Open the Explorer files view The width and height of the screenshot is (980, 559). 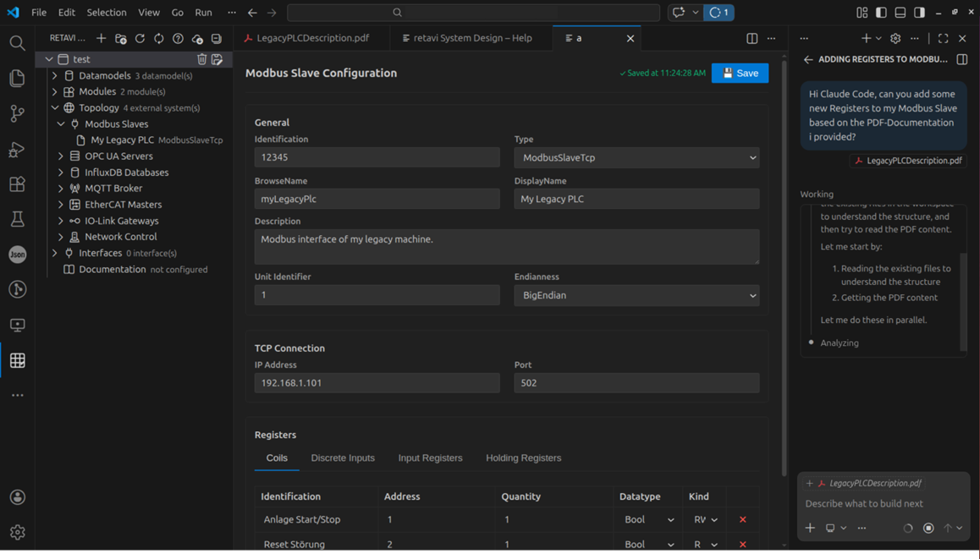(x=18, y=78)
